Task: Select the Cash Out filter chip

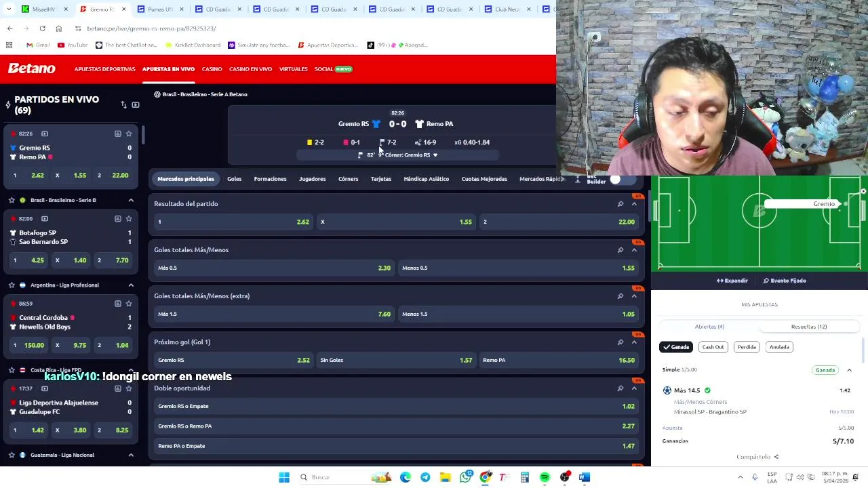Action: click(x=713, y=347)
